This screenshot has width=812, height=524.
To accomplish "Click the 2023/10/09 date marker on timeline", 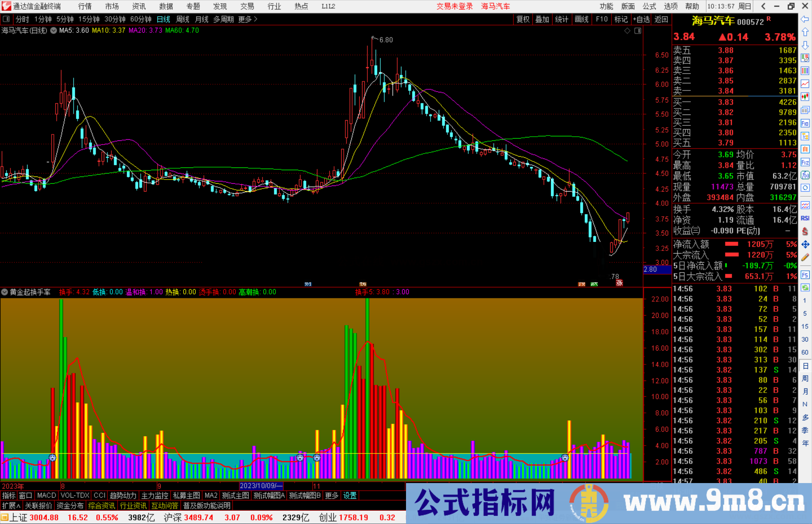I will click(x=261, y=486).
